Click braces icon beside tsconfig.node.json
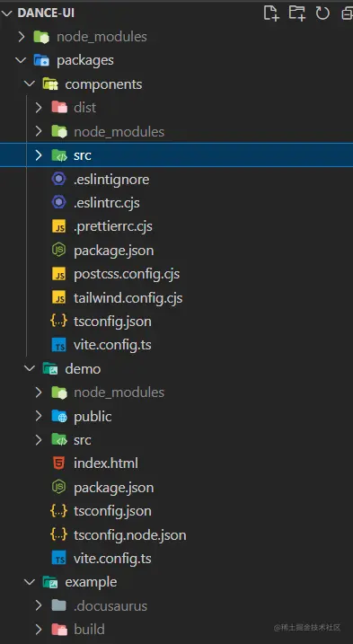The height and width of the screenshot is (644, 353). (x=58, y=534)
